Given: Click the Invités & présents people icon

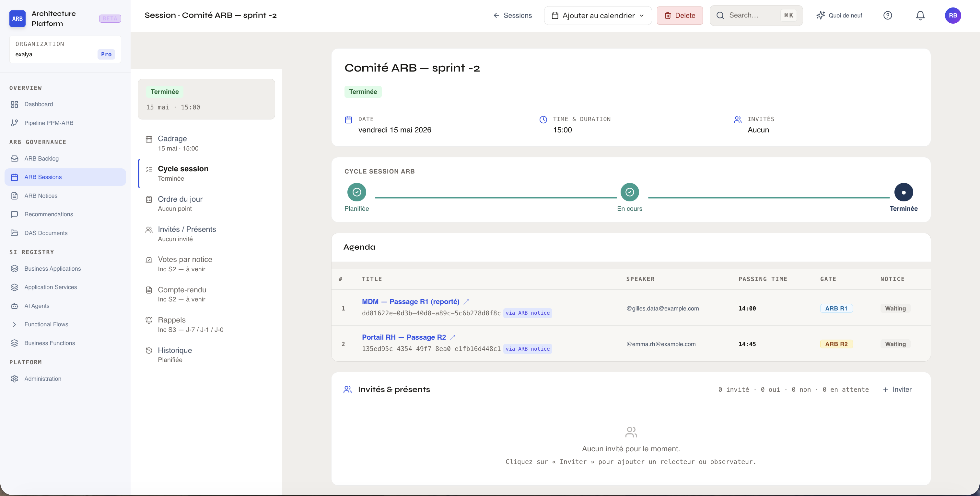Looking at the screenshot, I should [347, 389].
